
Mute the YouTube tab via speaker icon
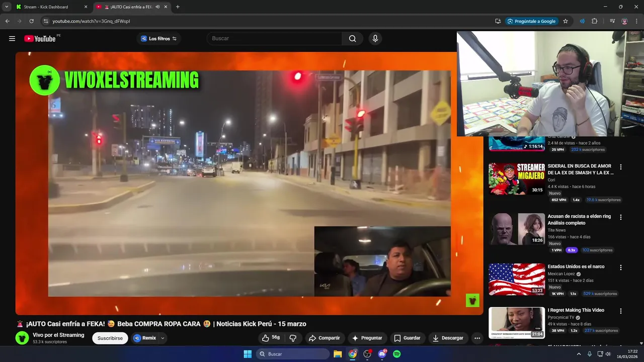[x=157, y=7]
